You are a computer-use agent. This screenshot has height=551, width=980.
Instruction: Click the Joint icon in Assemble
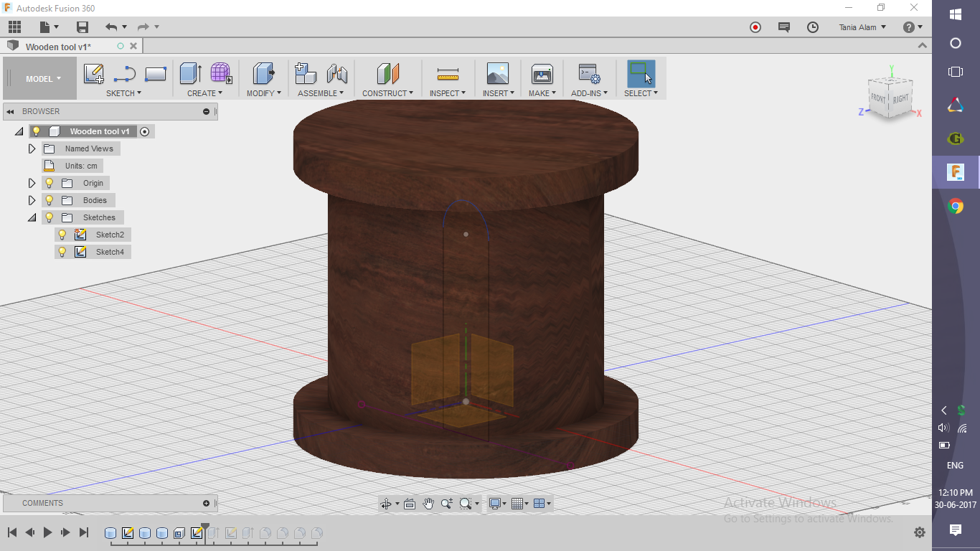tap(337, 73)
